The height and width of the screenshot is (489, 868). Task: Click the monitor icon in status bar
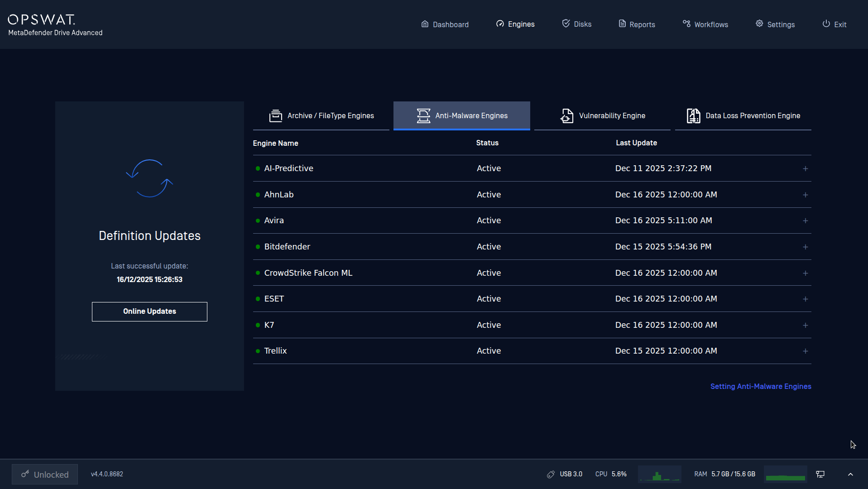(x=820, y=474)
